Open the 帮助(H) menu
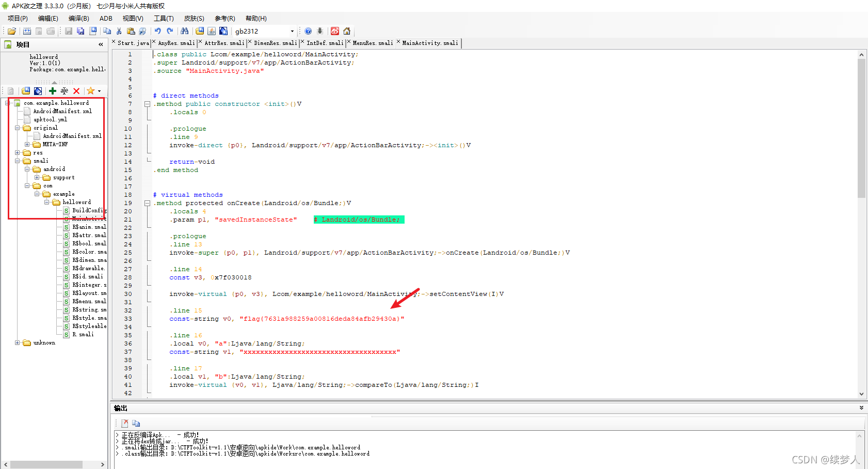Viewport: 868px width, 469px height. point(256,19)
